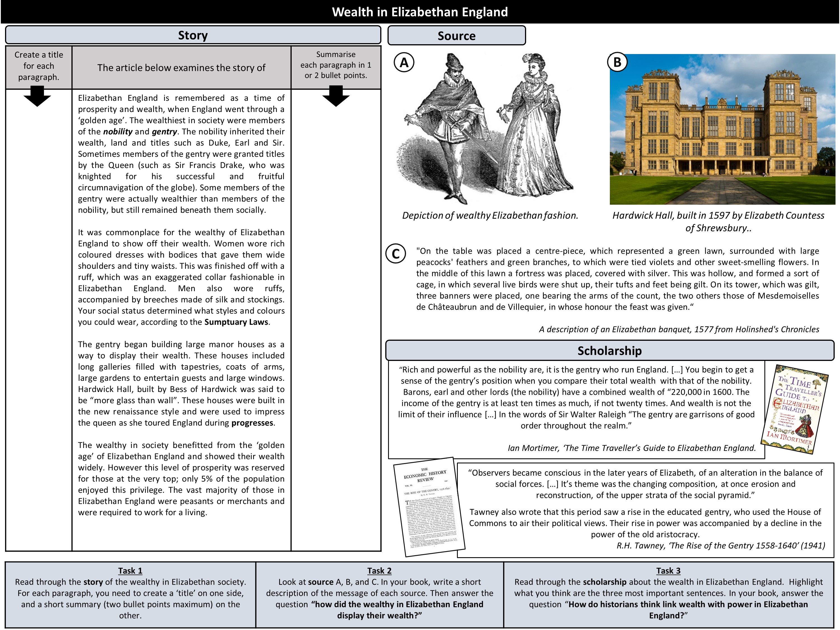Click the Task 2 underlined heading
The width and height of the screenshot is (840, 630).
[379, 571]
